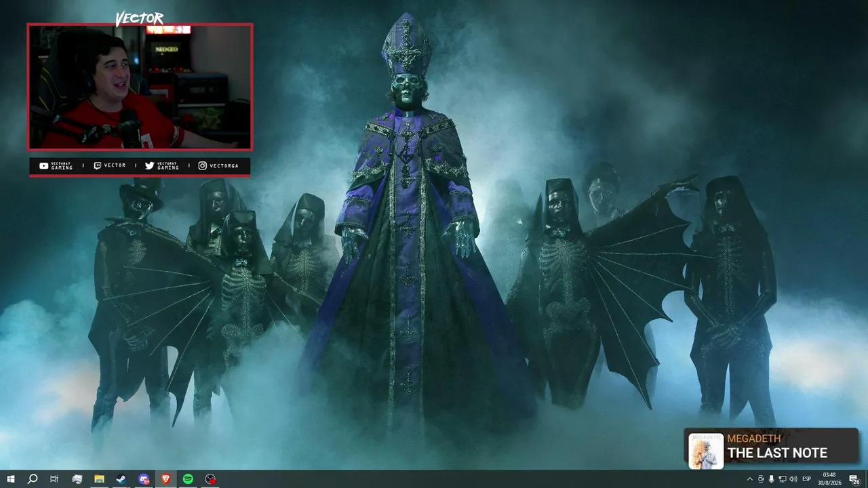This screenshot has width=868, height=488.
Task: Click the Megadeth album cover thumbnail
Action: pos(706,451)
